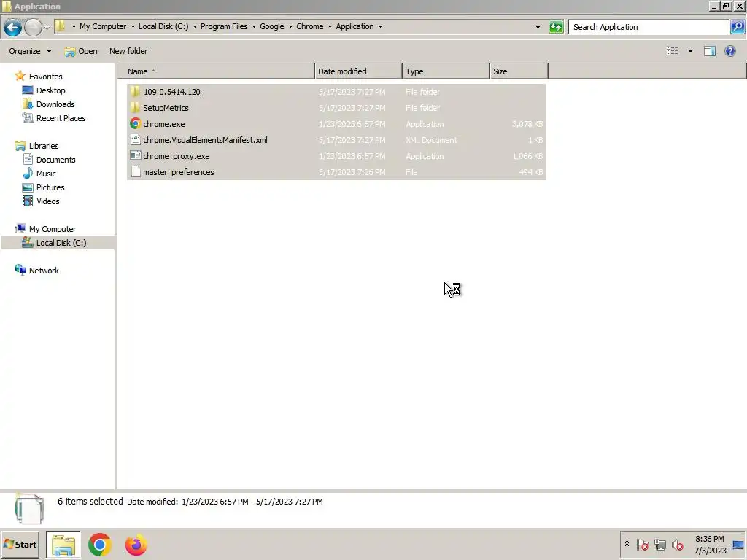747x560 pixels.
Task: Click the Help question mark icon
Action: (x=729, y=51)
